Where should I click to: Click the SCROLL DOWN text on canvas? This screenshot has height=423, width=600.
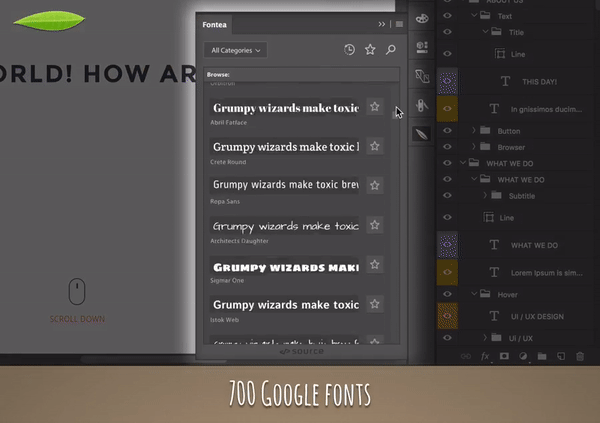77,319
